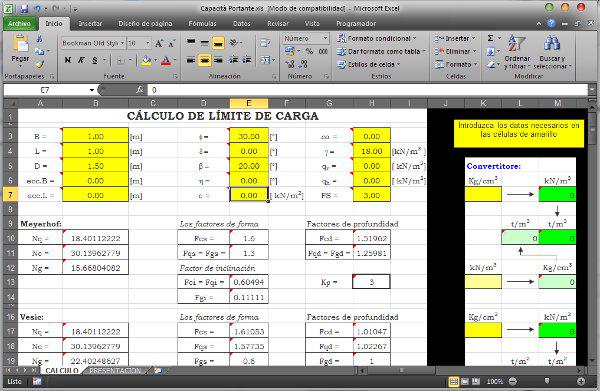Click the yellow Kg/cm³ converter input cell
600x391 pixels.
click(x=483, y=195)
